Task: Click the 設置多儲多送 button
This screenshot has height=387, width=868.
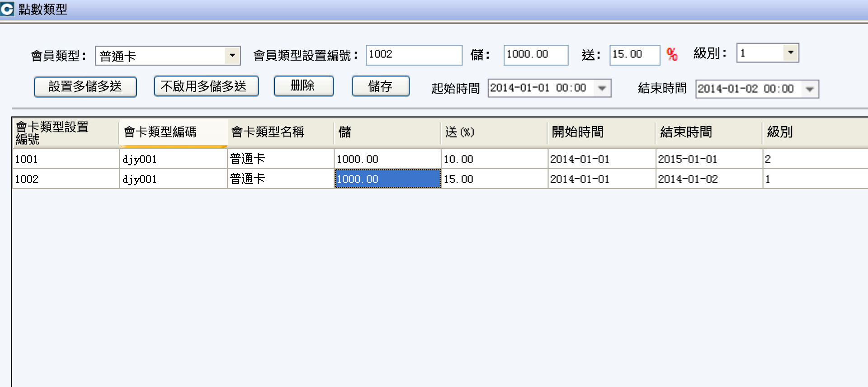Action: 85,86
